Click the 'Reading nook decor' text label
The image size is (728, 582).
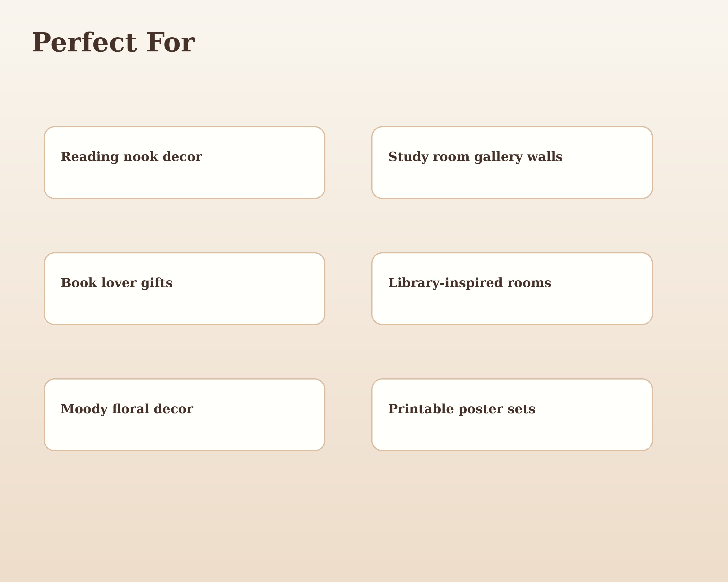pos(131,157)
